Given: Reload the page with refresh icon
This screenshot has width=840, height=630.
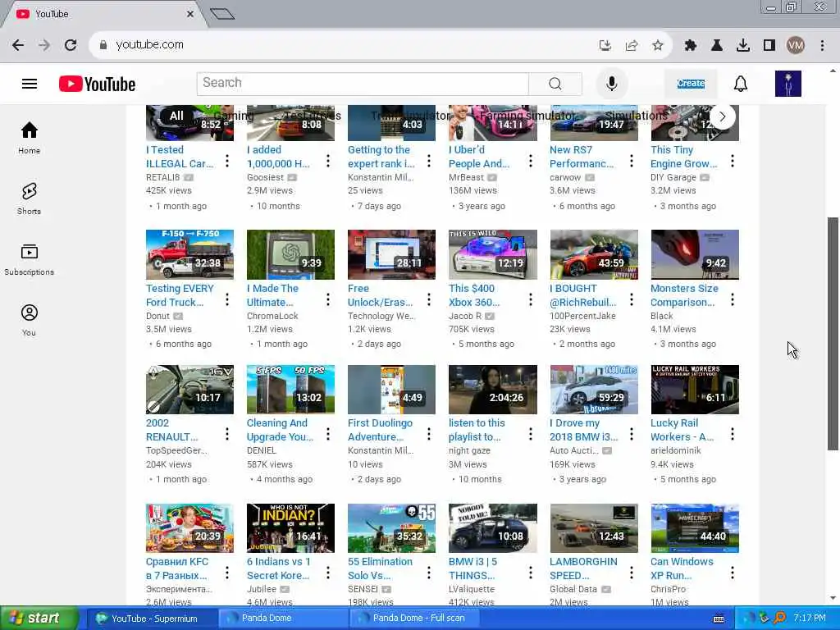Looking at the screenshot, I should pos(71,45).
